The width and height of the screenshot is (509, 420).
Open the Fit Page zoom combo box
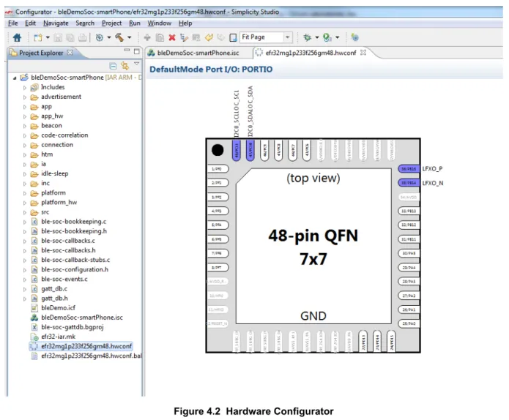point(266,37)
